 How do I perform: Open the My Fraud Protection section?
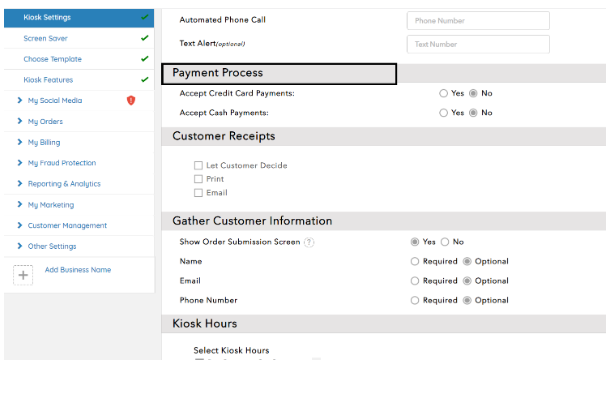pos(62,163)
